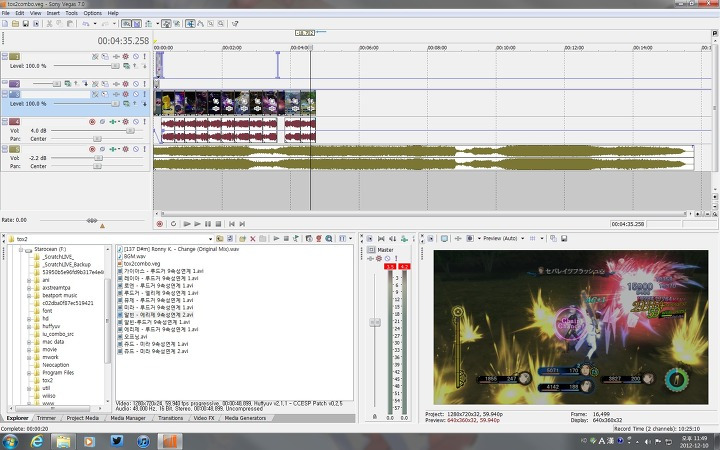Click Start Preview play icon in Explorer
This screenshot has width=720, height=450.
click(276, 239)
